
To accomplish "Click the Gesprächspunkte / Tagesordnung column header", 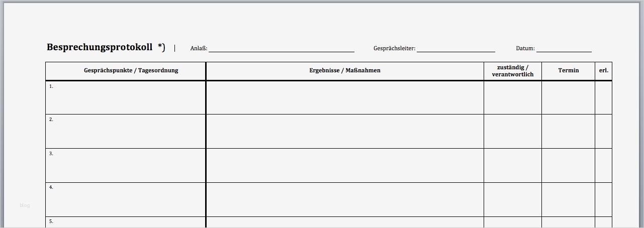I will coord(131,71).
